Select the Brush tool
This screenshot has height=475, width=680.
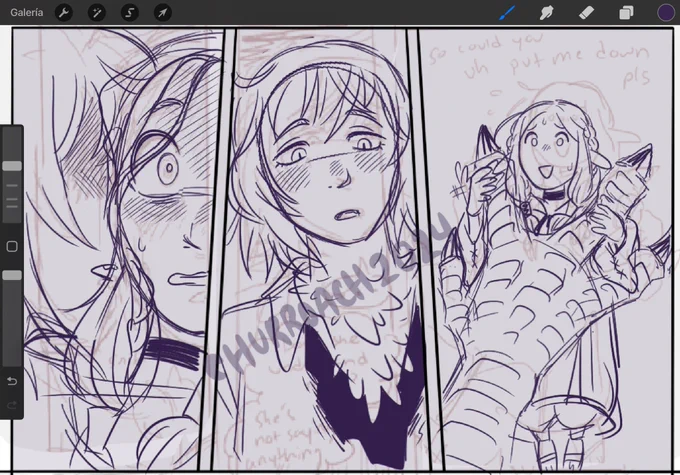pyautogui.click(x=507, y=13)
